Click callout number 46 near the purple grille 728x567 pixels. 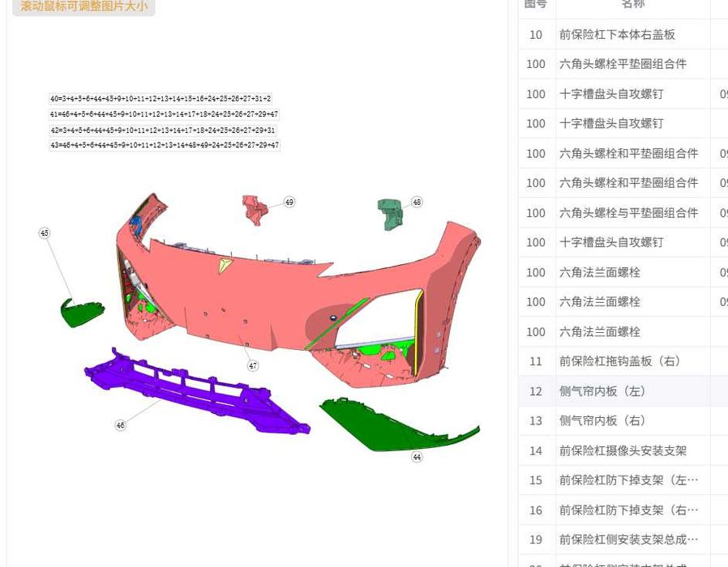click(x=120, y=425)
